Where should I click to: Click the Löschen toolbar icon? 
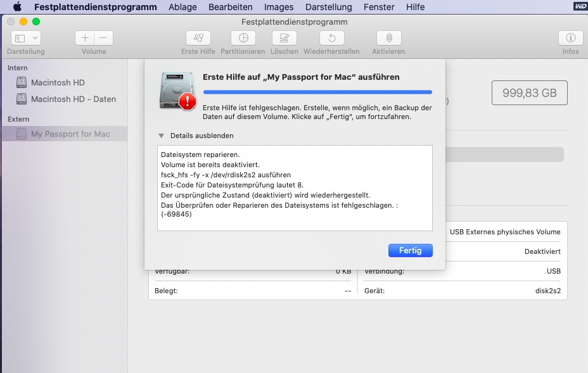coord(284,38)
